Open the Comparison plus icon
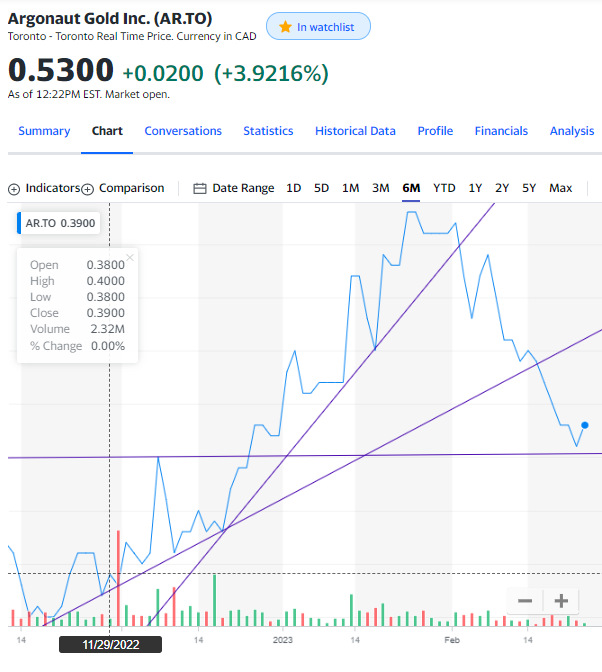The width and height of the screenshot is (602, 672). [x=87, y=189]
